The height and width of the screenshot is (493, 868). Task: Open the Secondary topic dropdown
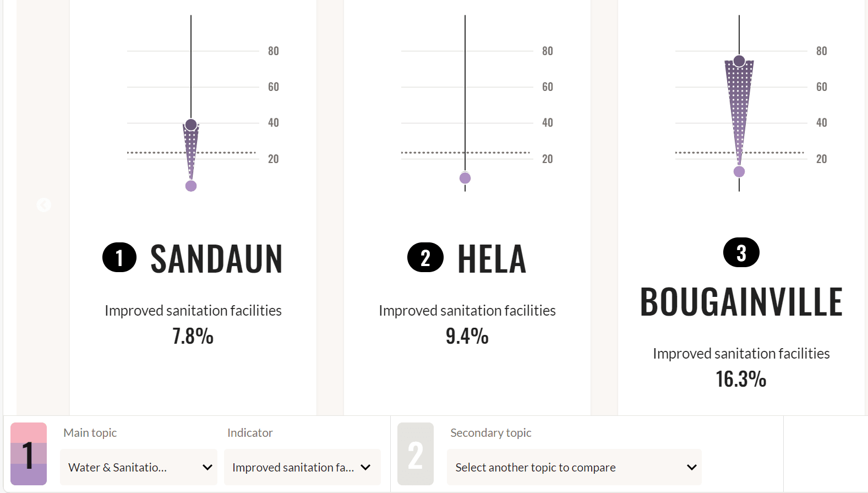pos(572,467)
